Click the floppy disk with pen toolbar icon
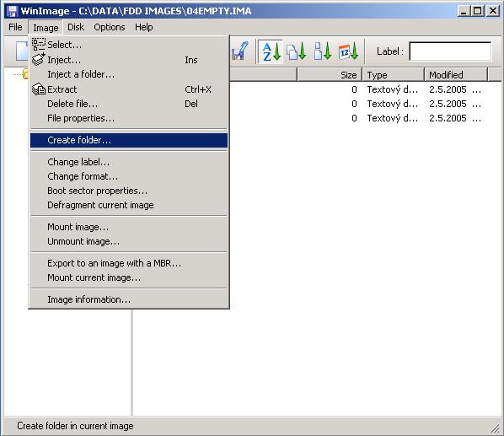504x436 pixels. click(x=239, y=51)
